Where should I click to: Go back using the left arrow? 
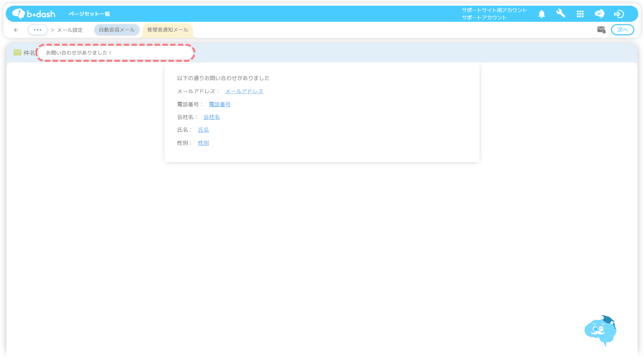pos(16,30)
